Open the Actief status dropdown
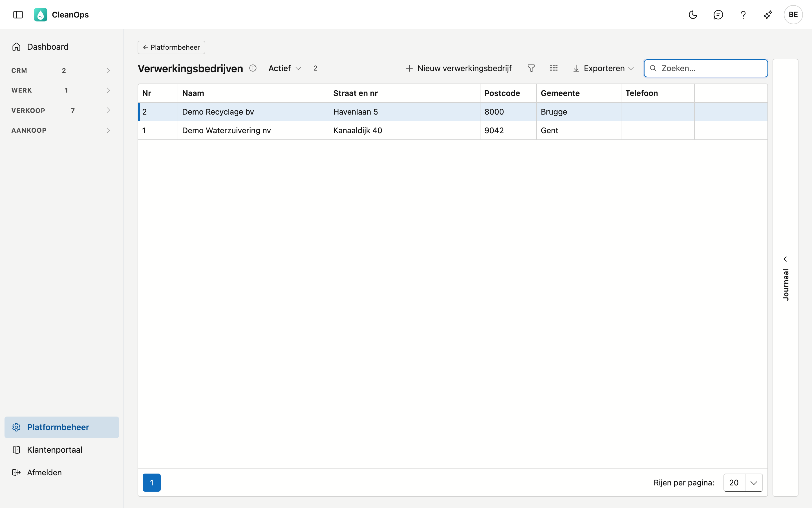This screenshot has height=508, width=812. 284,68
